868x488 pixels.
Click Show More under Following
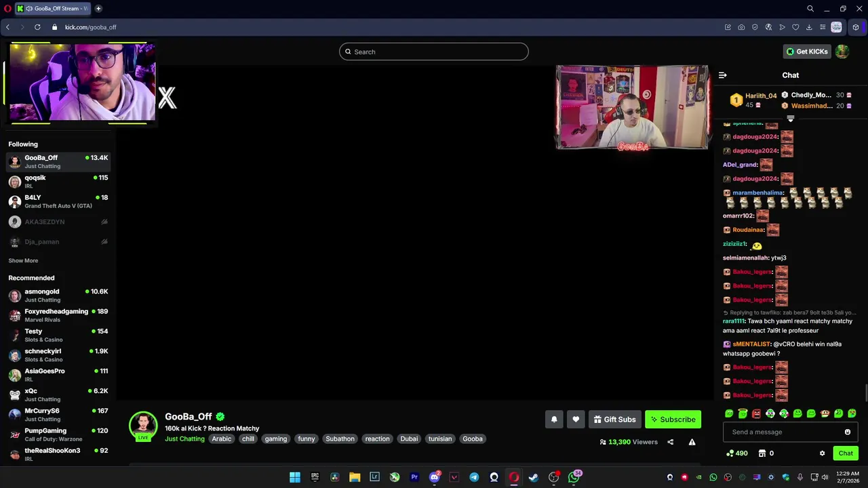(x=23, y=261)
